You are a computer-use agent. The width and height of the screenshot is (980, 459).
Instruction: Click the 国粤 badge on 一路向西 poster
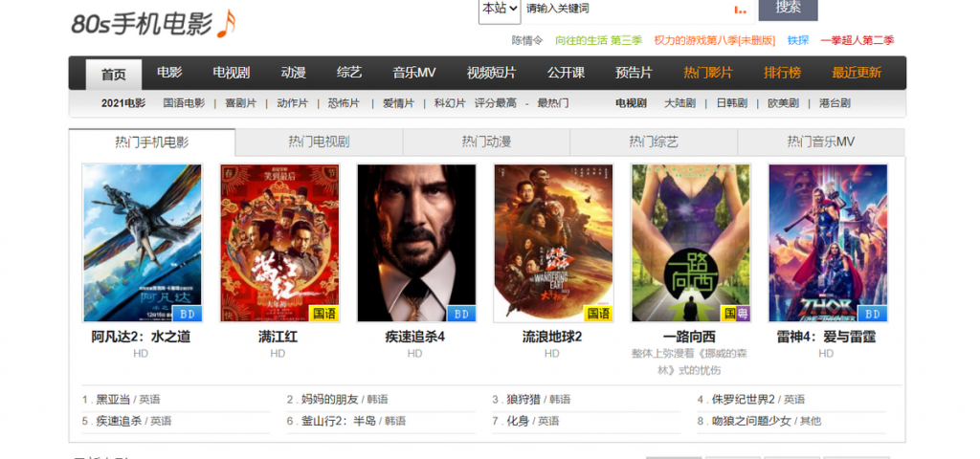click(x=736, y=314)
